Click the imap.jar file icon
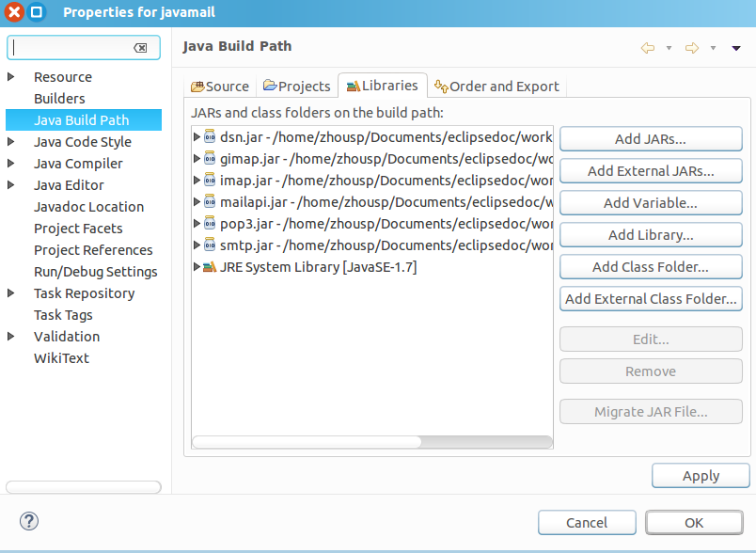Screen dimensions: 756x553 [210, 180]
